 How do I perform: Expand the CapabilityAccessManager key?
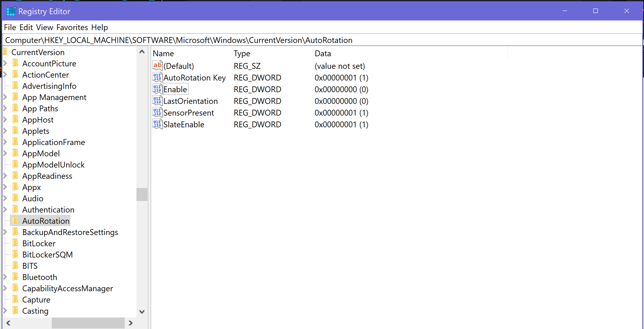coord(5,288)
